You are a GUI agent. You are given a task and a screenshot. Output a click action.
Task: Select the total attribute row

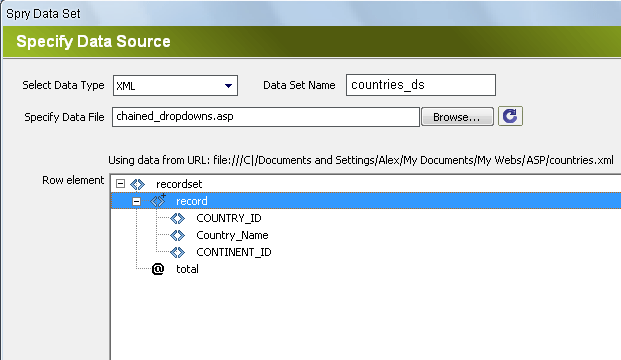tap(187, 269)
